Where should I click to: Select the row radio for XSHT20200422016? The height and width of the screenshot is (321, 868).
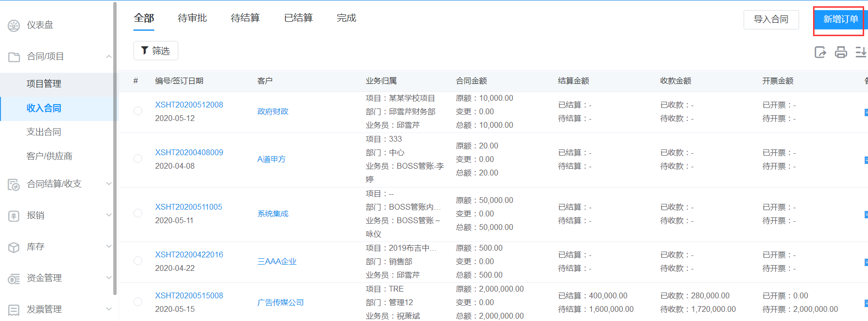click(x=138, y=261)
